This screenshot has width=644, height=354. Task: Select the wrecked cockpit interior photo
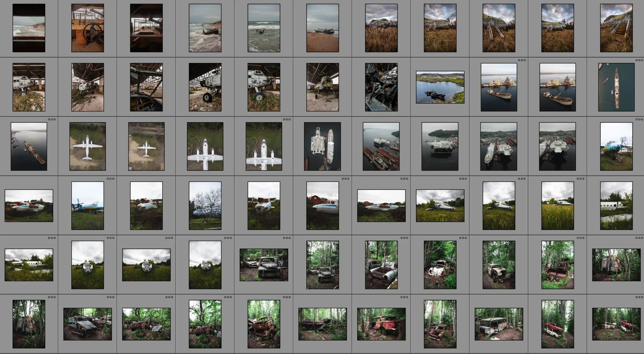coord(381,87)
